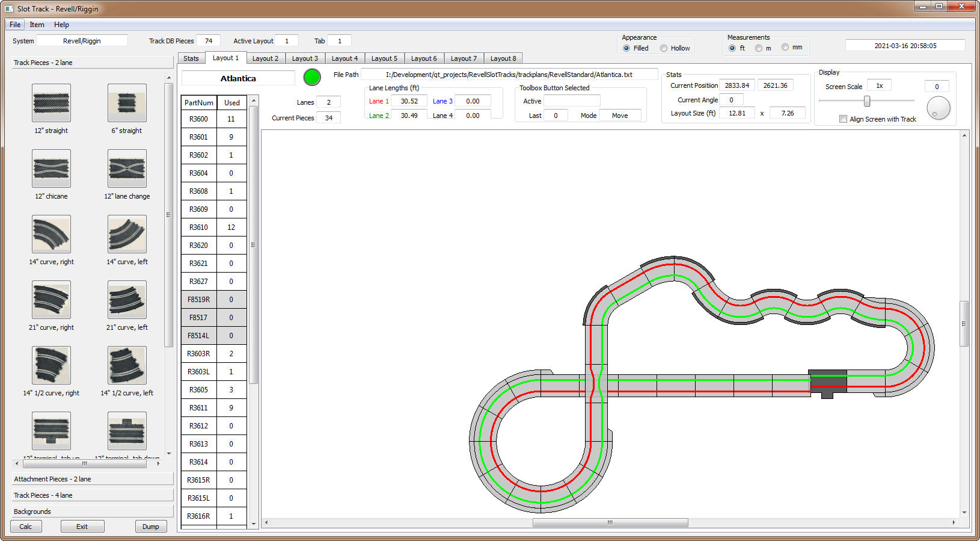Select the 12" terminal tab down piece
Viewport: 980px width, 541px height.
(127, 431)
